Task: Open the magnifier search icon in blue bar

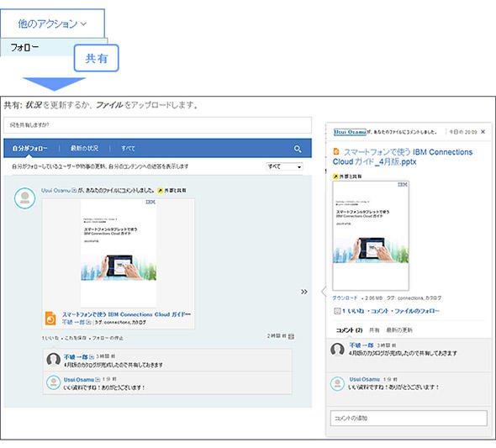Action: tap(298, 149)
